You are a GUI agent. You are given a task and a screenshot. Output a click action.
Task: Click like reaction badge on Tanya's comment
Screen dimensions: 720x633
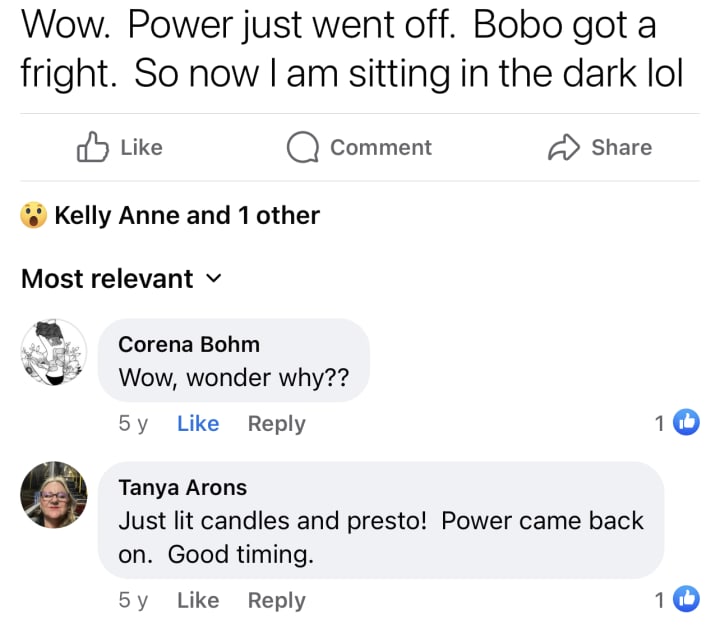pyautogui.click(x=686, y=600)
